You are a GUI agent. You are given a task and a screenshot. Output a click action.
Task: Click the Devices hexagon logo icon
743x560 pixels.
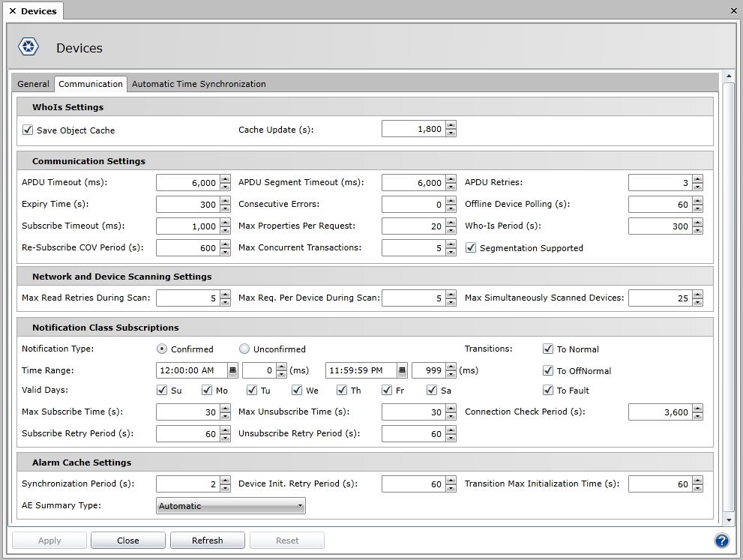28,48
